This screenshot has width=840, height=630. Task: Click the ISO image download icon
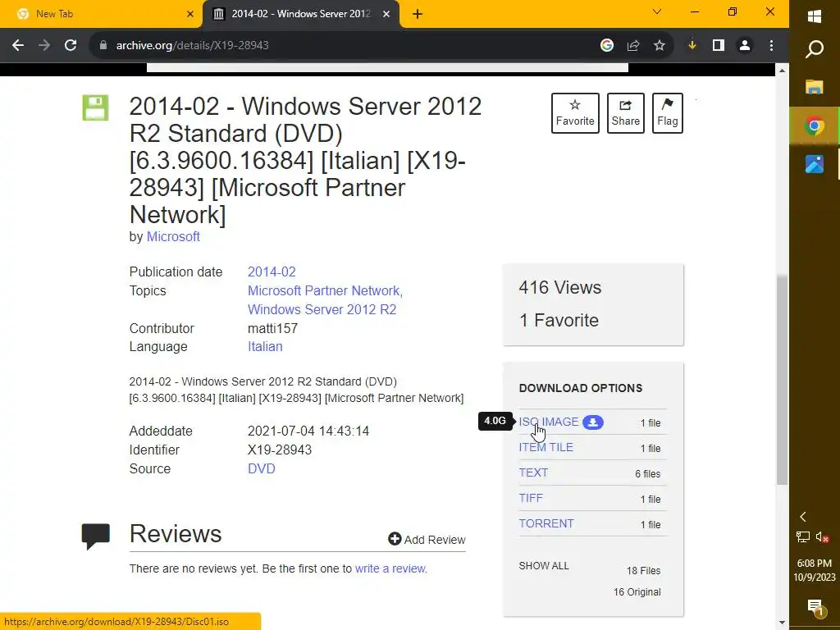593,422
